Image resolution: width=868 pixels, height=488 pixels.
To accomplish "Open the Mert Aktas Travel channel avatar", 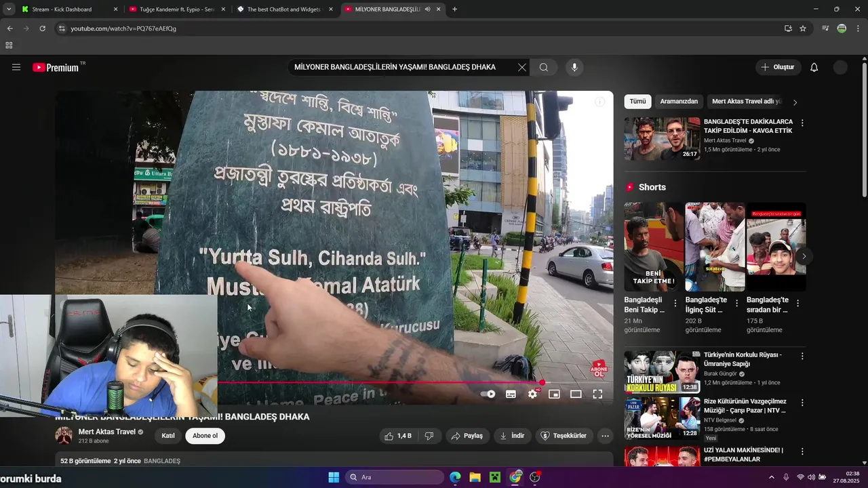I will pos(64,436).
